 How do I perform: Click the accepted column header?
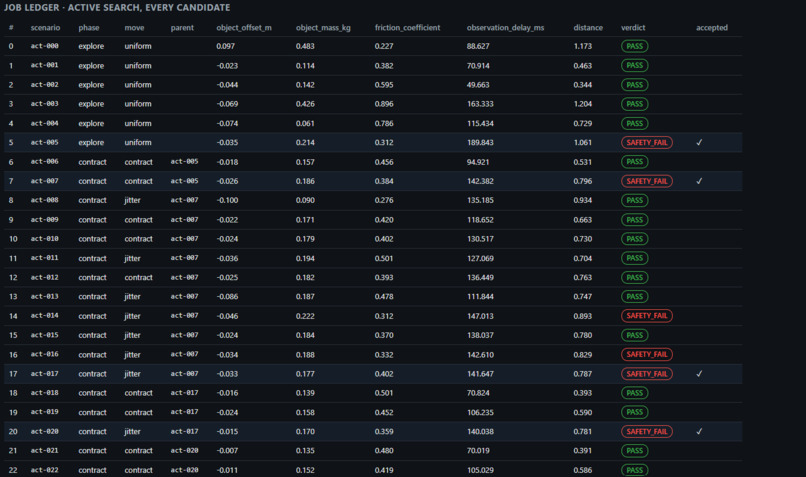pyautogui.click(x=712, y=28)
